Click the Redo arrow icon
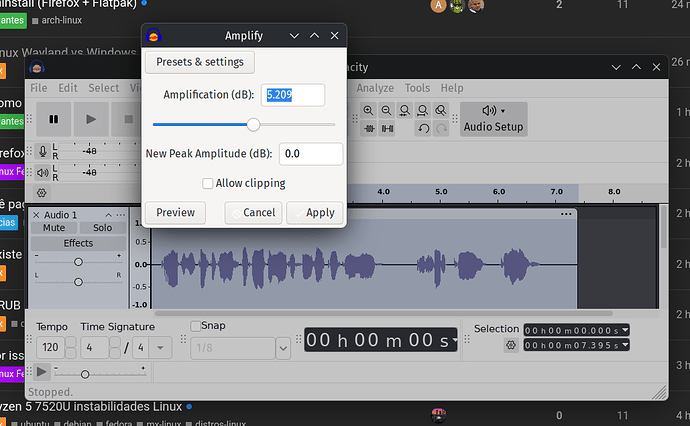690x426 pixels. coord(441,129)
